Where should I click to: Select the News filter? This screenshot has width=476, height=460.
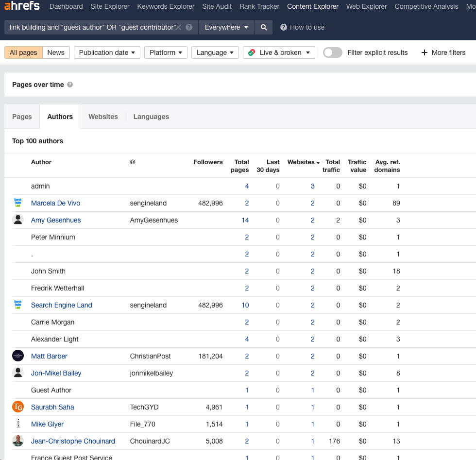click(x=56, y=52)
